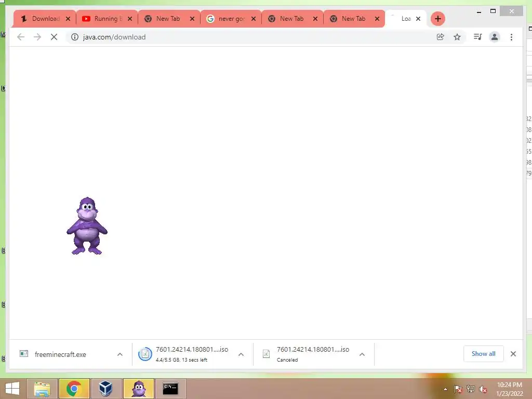
Task: Stop loading the java.com page
Action: (x=54, y=37)
